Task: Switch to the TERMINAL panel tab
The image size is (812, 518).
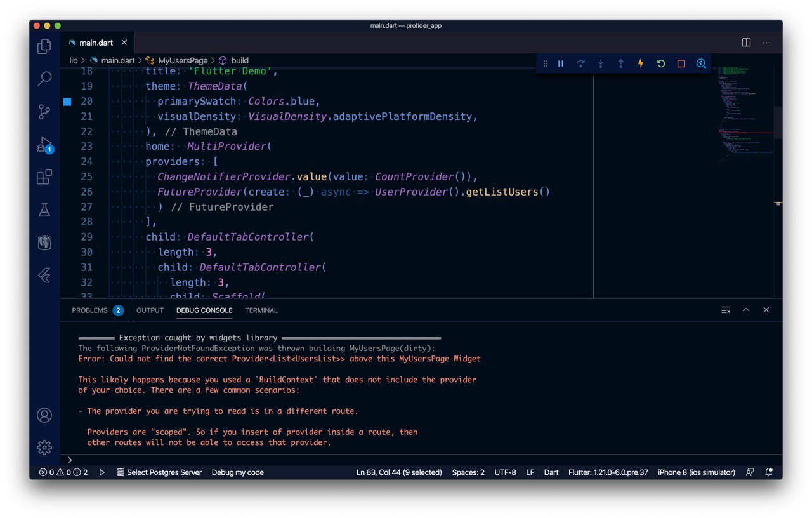Action: click(261, 310)
